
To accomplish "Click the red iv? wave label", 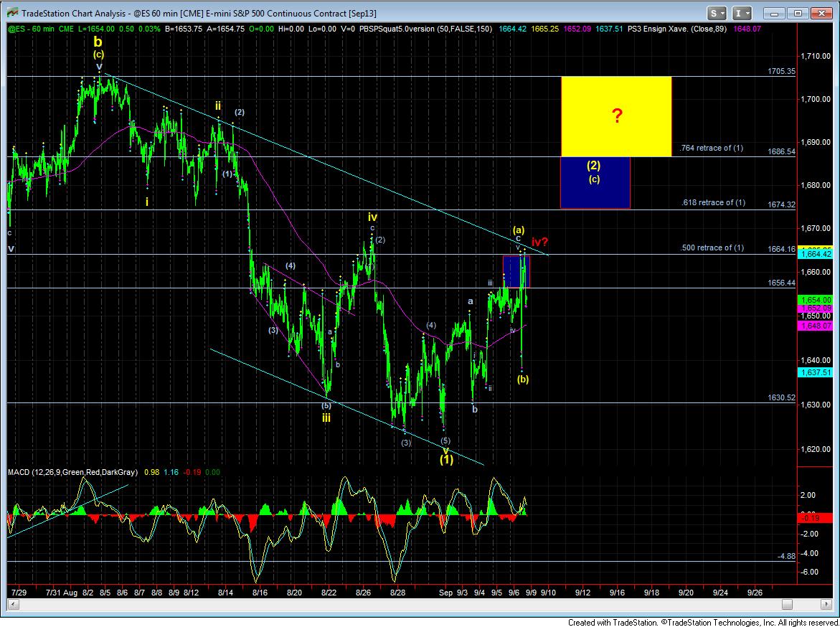I will (539, 242).
